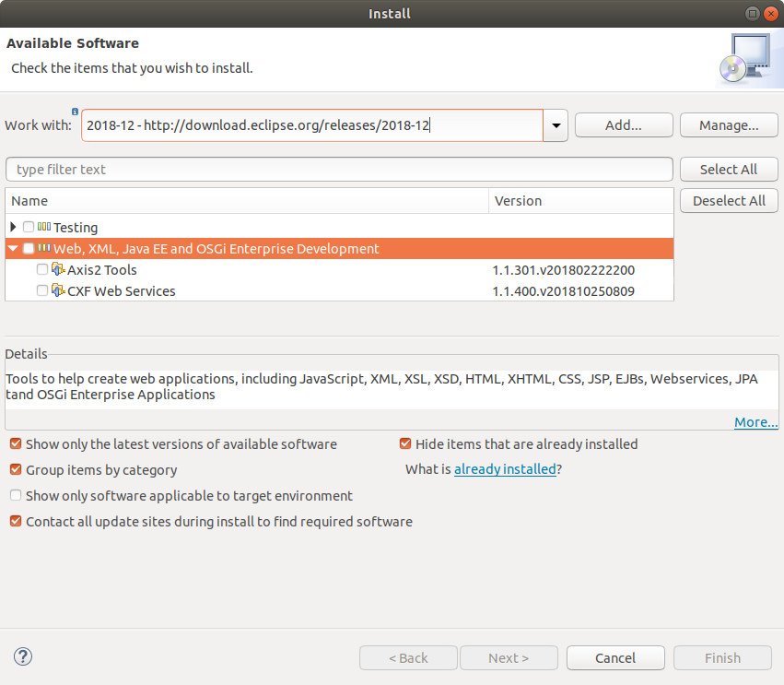Screen dimensions: 784x685
Task: Click the Next > button
Action: coord(509,657)
